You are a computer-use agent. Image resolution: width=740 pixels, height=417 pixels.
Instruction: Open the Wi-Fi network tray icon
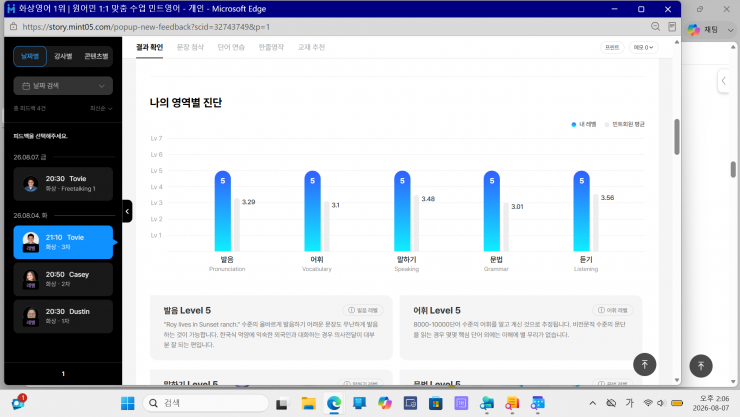click(x=648, y=403)
